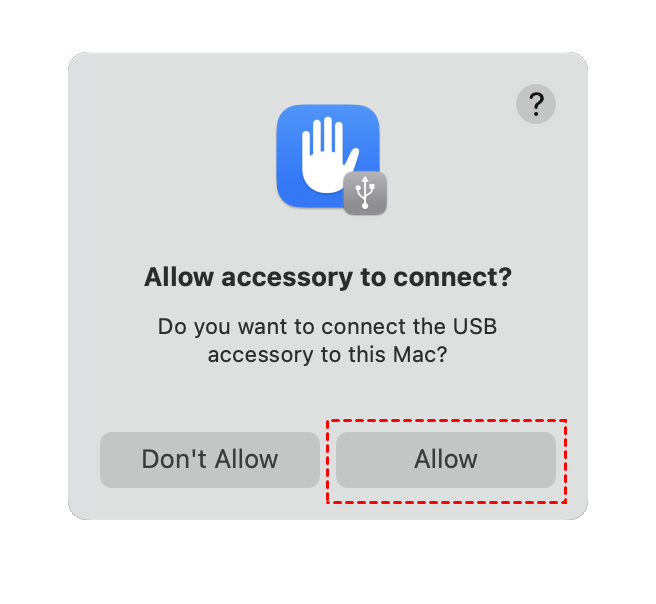Click the word "Mac?" in the description
This screenshot has width=656, height=604.
click(x=420, y=355)
